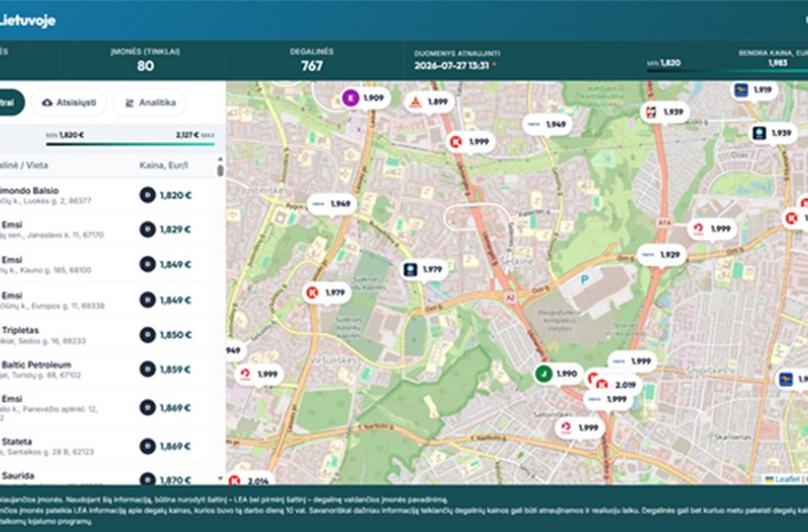The height and width of the screenshot is (532, 808).
Task: Click the Atsisiųsti download button
Action: coord(69,103)
